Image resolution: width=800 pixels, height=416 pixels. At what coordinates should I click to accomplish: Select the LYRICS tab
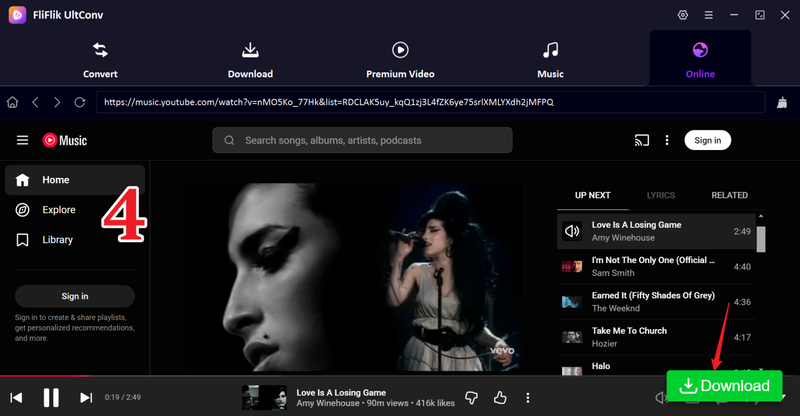click(661, 195)
